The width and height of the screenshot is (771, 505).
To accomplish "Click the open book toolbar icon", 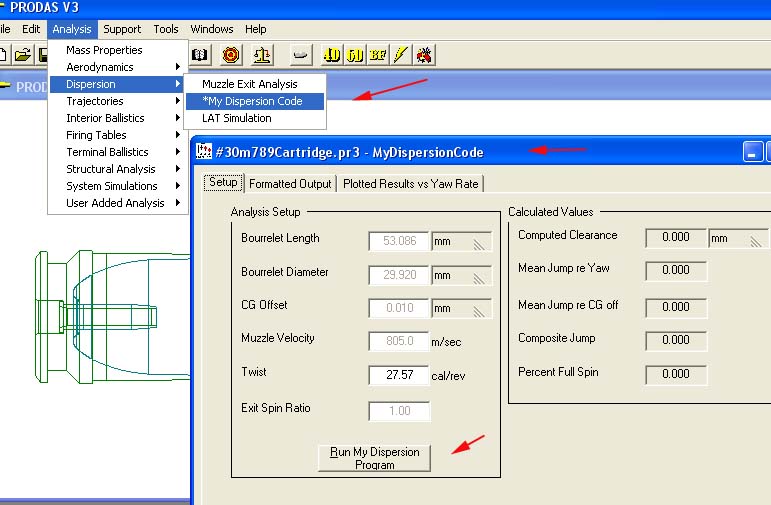I will coord(200,55).
